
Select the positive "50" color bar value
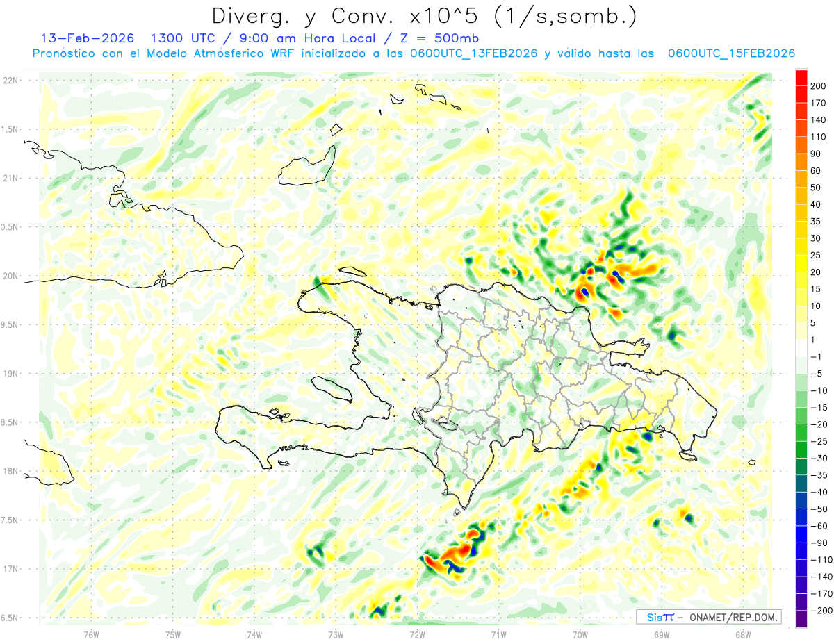tap(817, 188)
